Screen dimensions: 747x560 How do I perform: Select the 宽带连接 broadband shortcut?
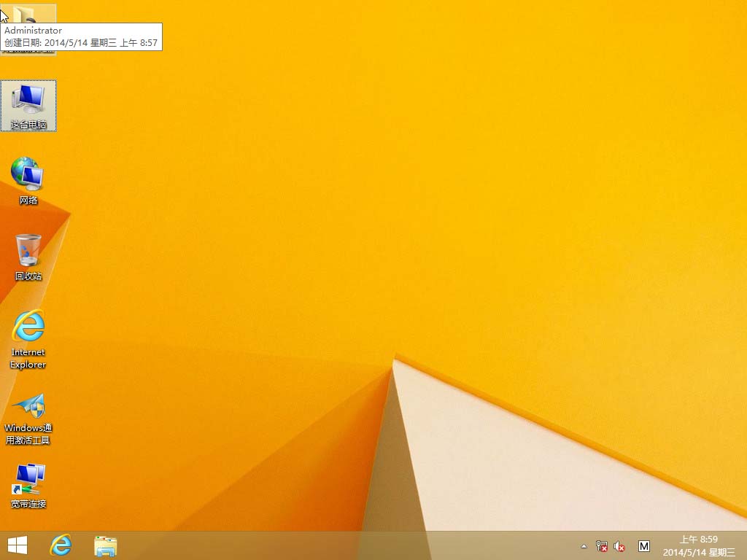coord(28,486)
